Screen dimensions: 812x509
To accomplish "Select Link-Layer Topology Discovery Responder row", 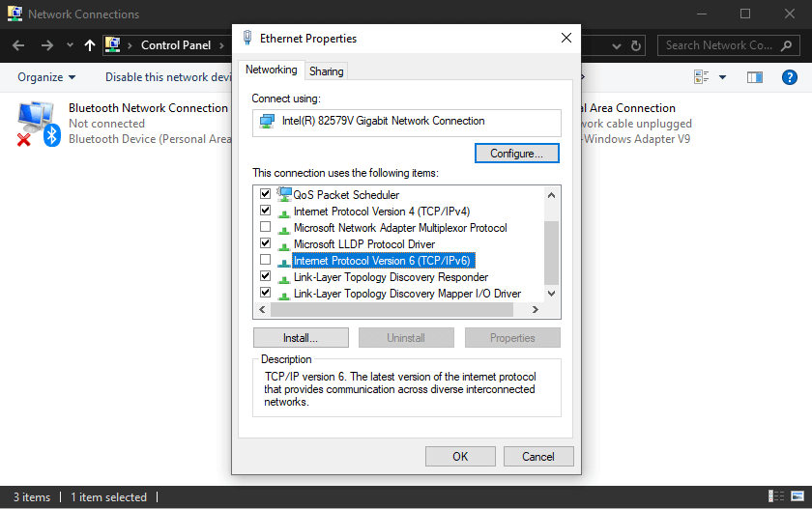I will [x=391, y=277].
